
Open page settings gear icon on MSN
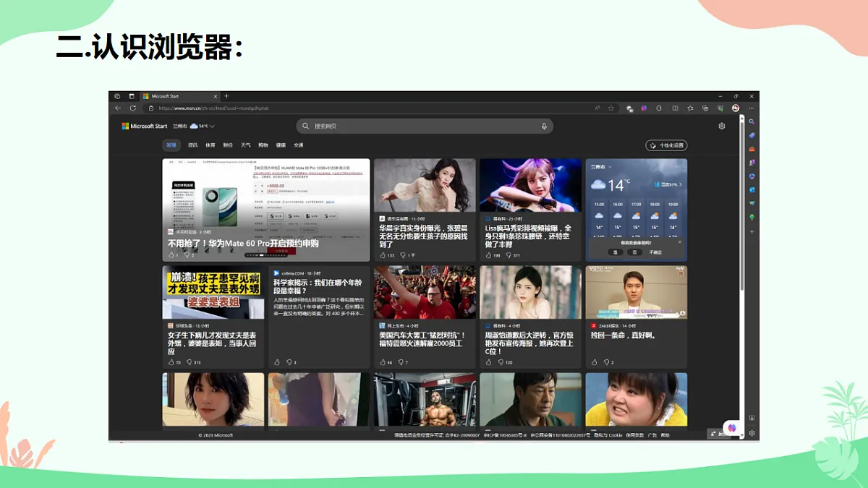[x=721, y=126]
